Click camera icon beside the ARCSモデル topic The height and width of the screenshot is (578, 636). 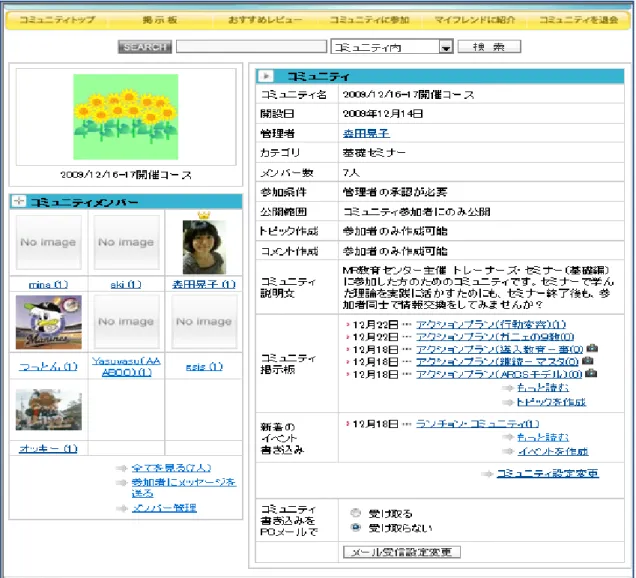(591, 373)
